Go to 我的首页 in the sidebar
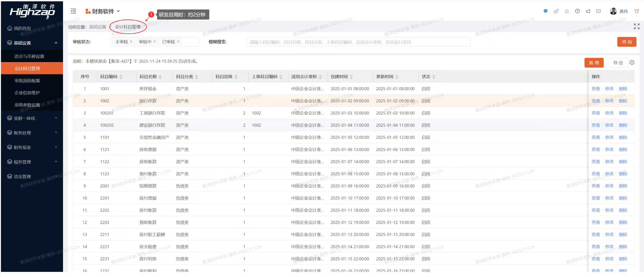This screenshot has width=644, height=277. pos(22,28)
